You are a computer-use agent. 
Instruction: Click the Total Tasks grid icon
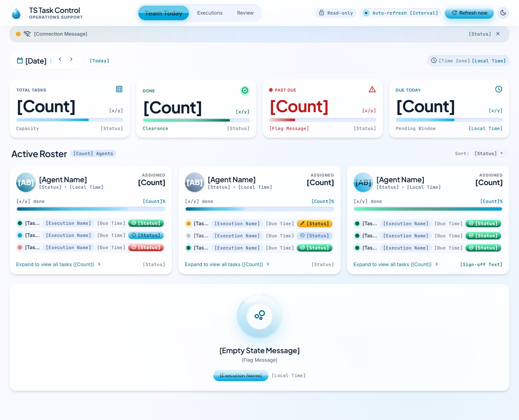click(x=119, y=89)
